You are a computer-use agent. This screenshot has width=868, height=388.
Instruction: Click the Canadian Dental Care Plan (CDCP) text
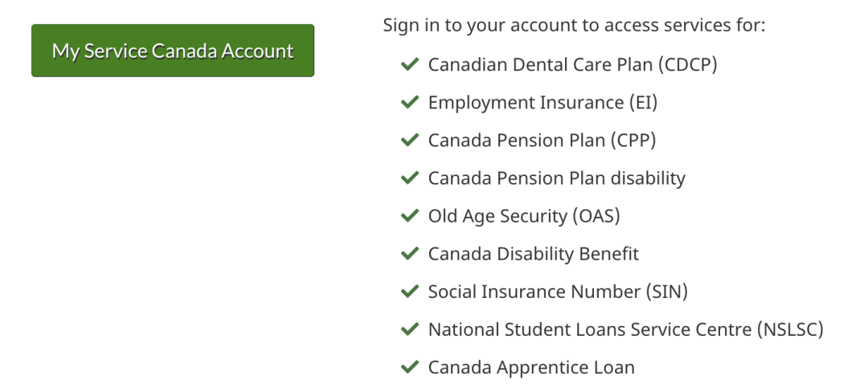coord(572,64)
